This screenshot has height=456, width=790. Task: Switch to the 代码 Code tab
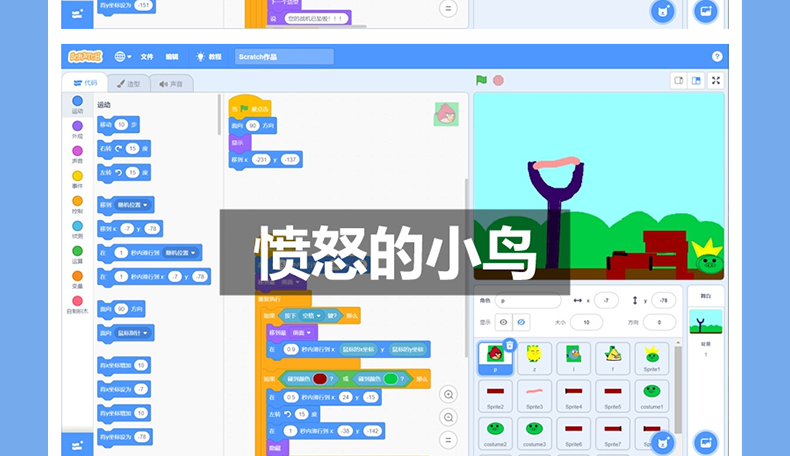pos(86,83)
